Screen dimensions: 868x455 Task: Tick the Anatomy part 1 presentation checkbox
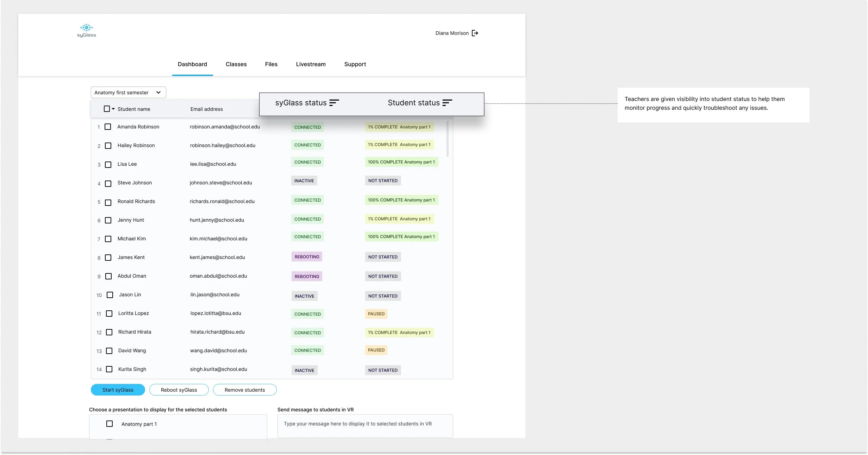[110, 424]
